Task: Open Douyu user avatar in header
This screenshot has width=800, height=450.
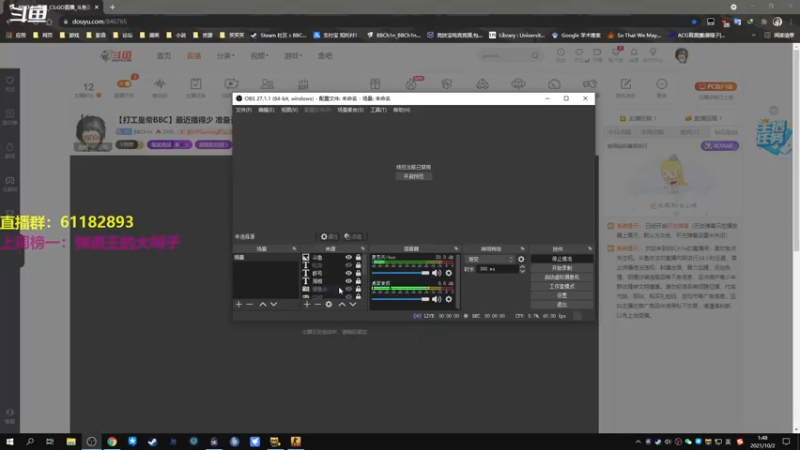Action: point(682,55)
